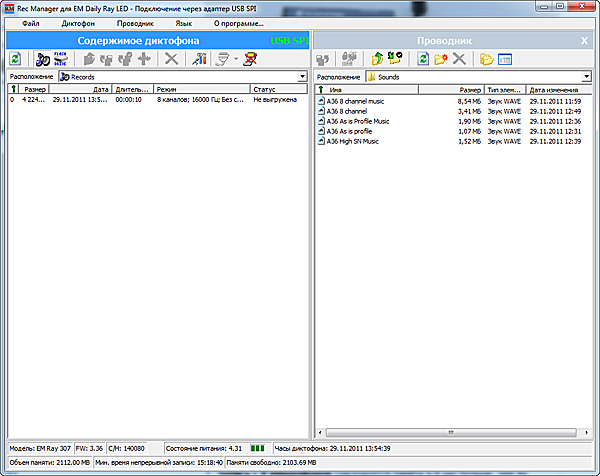Click the Flash Drive mode icon
This screenshot has width=600, height=476.
pos(62,59)
